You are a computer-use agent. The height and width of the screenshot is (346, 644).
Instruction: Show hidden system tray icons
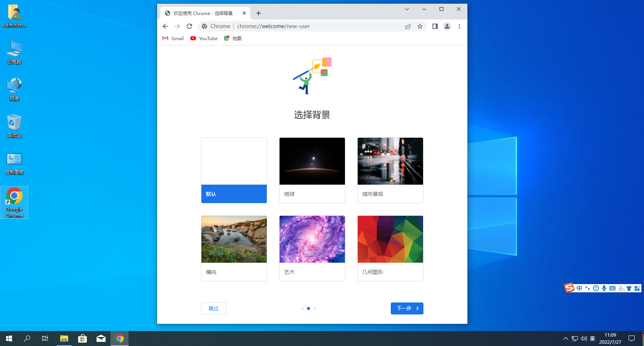pos(566,338)
